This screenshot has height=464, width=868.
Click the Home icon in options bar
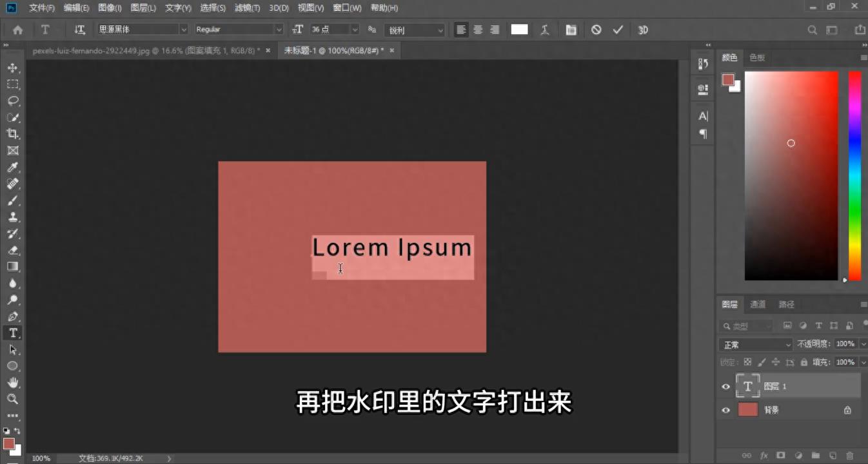[17, 30]
